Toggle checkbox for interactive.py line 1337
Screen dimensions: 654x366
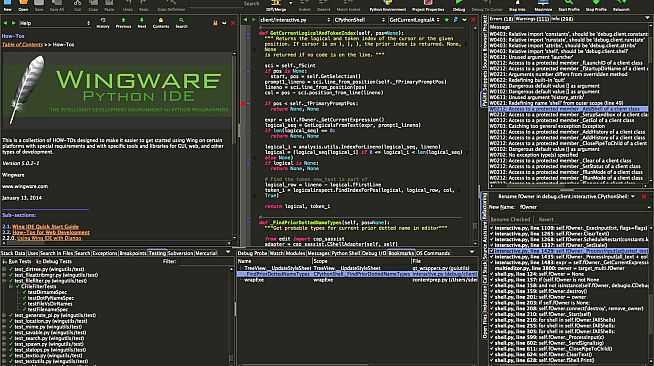pyautogui.click(x=491, y=246)
